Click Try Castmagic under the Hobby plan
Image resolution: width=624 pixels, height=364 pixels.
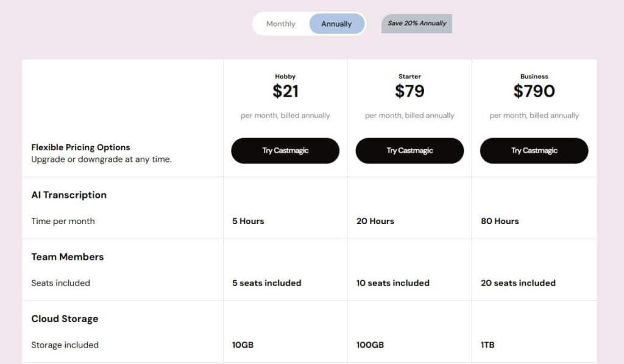tap(285, 150)
